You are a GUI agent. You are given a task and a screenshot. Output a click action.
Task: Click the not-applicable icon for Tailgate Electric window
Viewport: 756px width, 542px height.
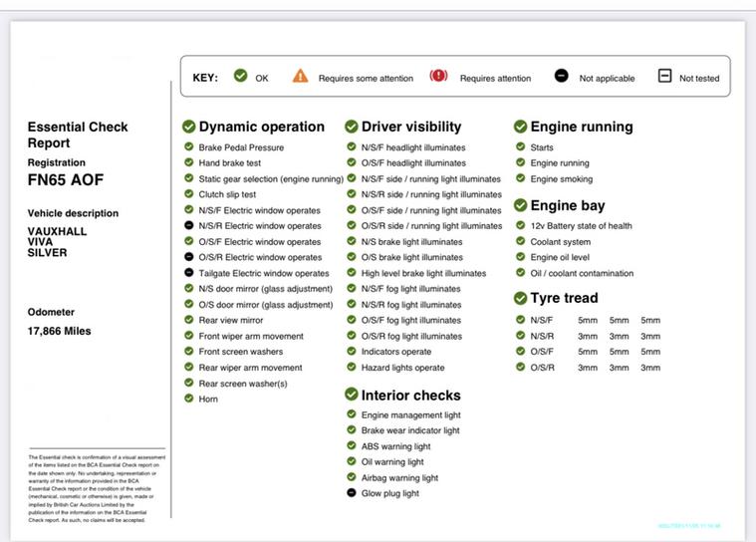189,273
